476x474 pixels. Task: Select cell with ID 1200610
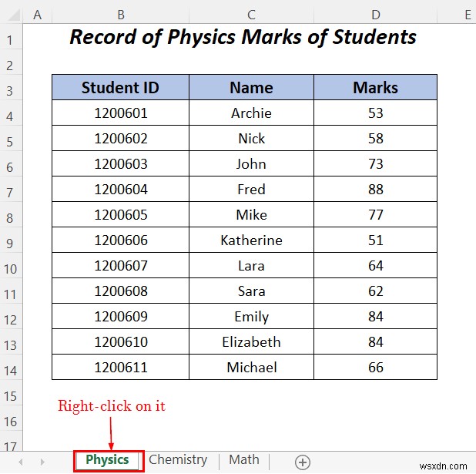pos(120,341)
